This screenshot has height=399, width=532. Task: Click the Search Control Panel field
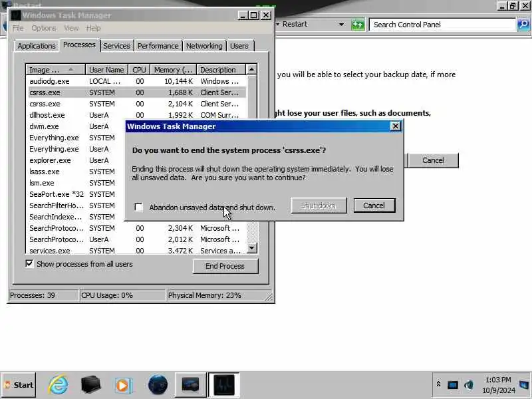[x=442, y=25]
